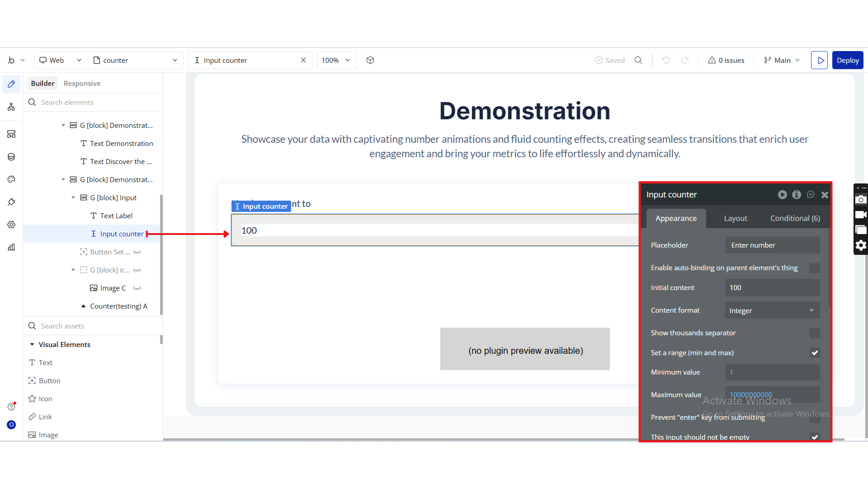Open the 0 issues indicator
Viewport: 868px width, 488px height.
[726, 60]
